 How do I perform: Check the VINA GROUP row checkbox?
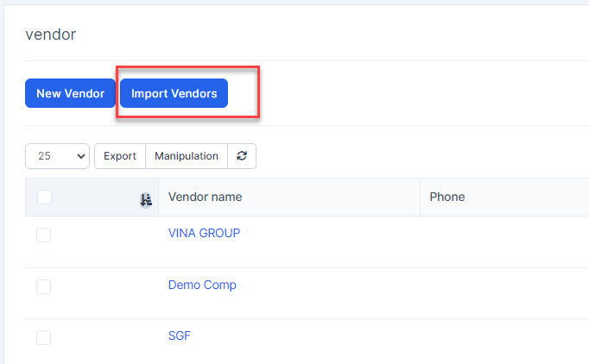click(x=44, y=235)
